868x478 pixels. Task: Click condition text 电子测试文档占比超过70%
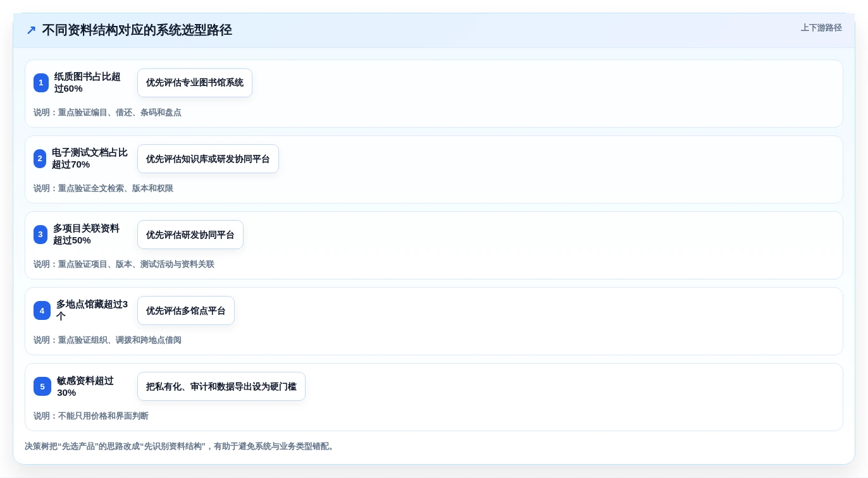(90, 159)
